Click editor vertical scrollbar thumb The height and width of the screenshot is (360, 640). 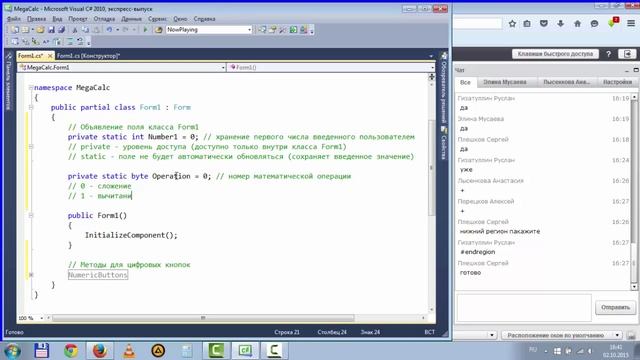[431, 167]
